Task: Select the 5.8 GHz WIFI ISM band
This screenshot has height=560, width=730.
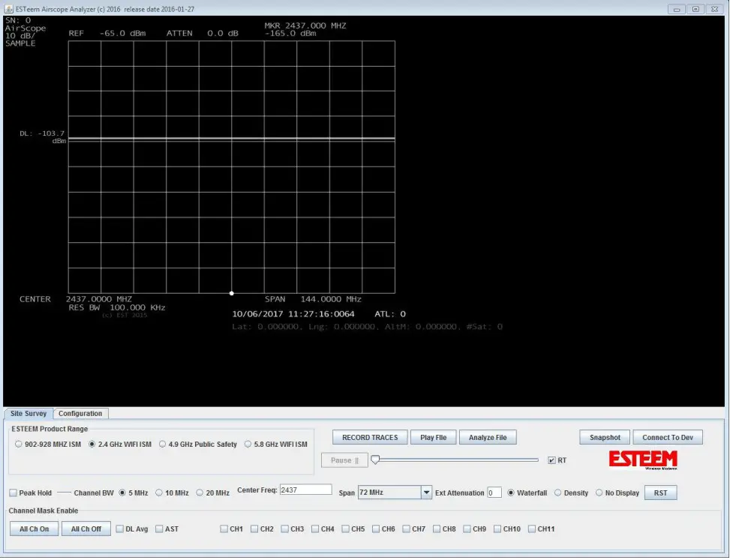Action: [x=248, y=444]
